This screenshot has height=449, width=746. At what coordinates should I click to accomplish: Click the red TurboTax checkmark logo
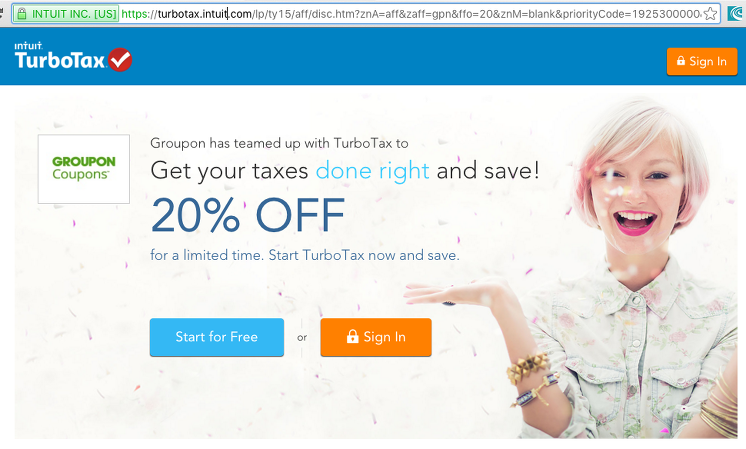(120, 60)
